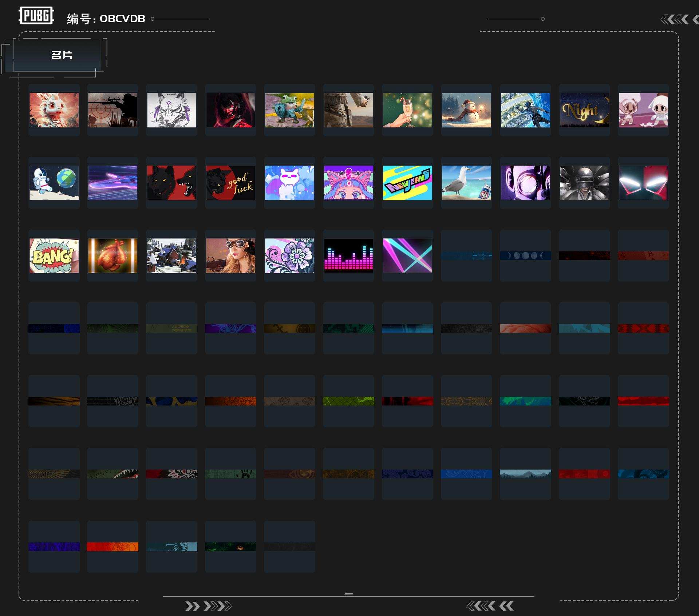Select the white fox mask card
Screen dimensions: 699x616
pyautogui.click(x=171, y=110)
